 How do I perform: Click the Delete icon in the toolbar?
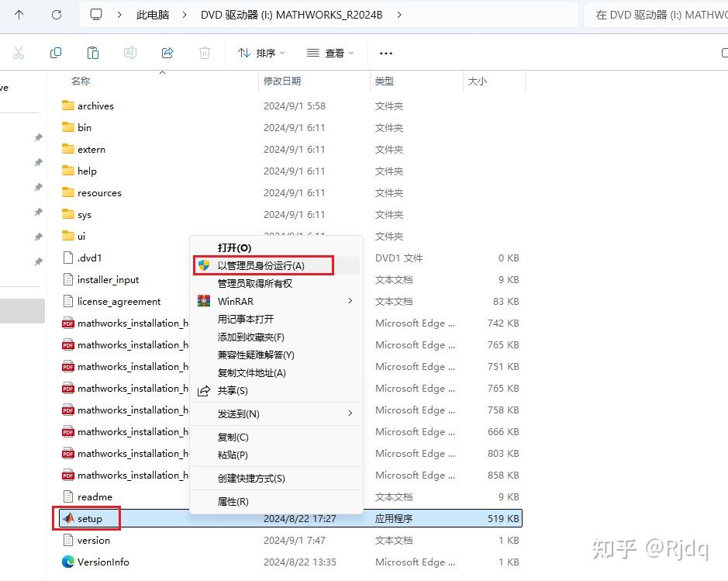(203, 53)
